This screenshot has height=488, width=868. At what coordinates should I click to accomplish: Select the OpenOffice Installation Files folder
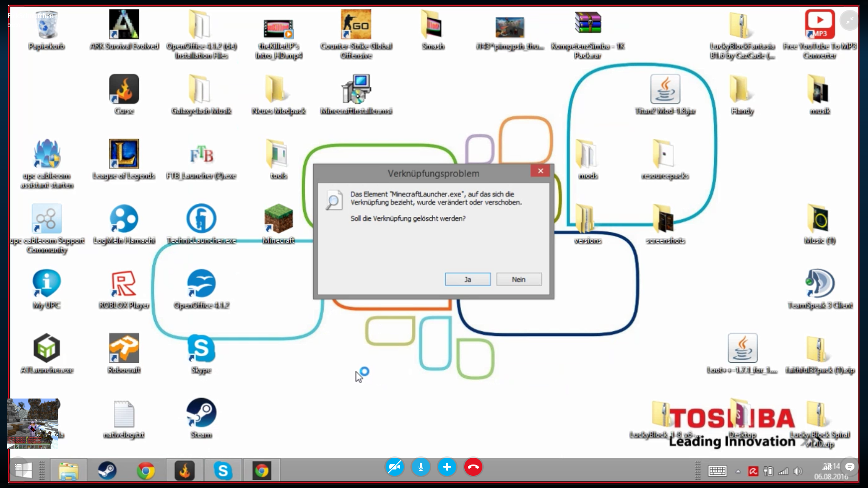[201, 35]
